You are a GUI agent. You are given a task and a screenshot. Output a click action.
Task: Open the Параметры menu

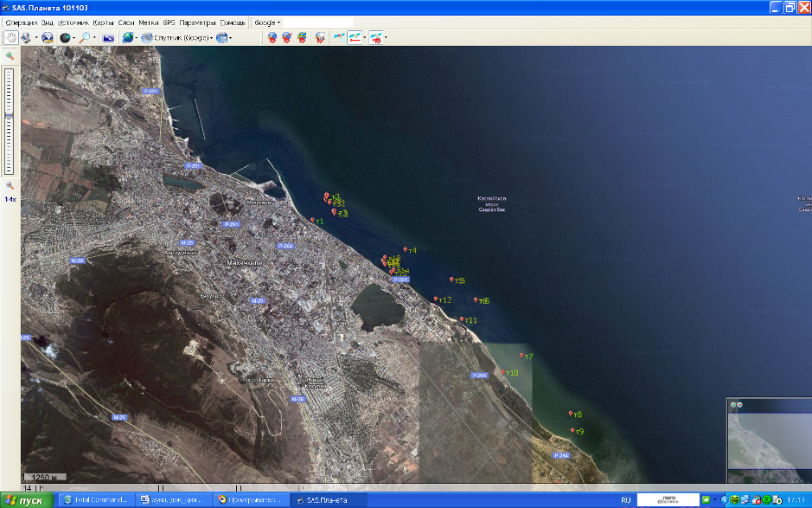(x=197, y=23)
